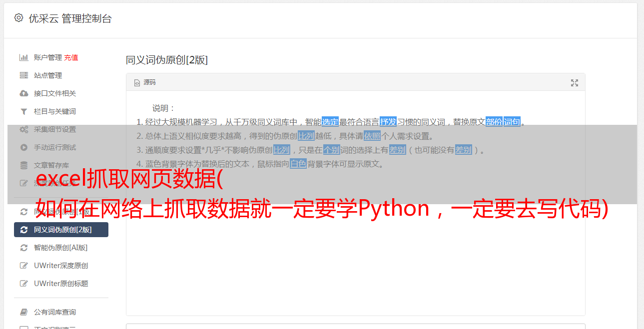
Task: Click the red 充值 recharge link
Action: (71, 57)
